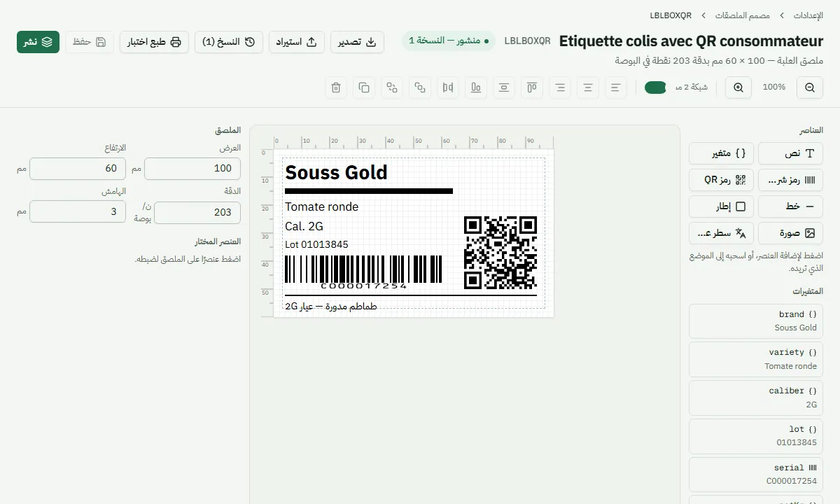The image size is (840, 504).
Task: Click the import (استيراد) button
Action: coord(296,42)
